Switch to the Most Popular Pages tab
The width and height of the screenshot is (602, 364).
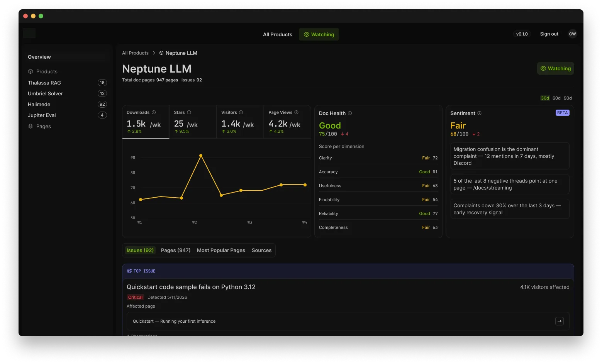point(221,250)
